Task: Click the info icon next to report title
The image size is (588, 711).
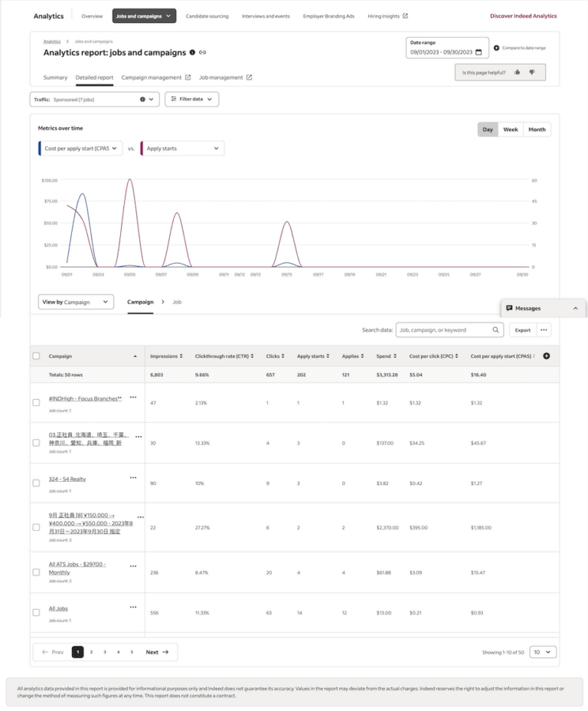Action: click(193, 52)
